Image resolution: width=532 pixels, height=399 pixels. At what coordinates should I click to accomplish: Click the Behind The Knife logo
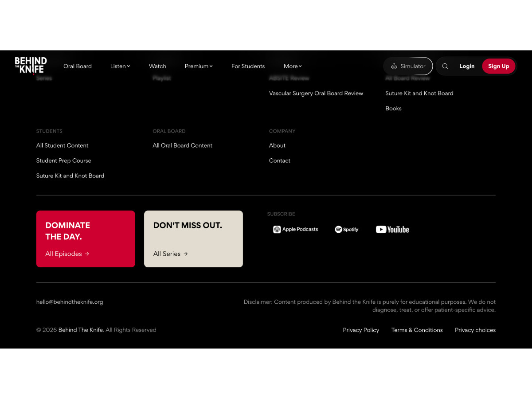tap(31, 66)
